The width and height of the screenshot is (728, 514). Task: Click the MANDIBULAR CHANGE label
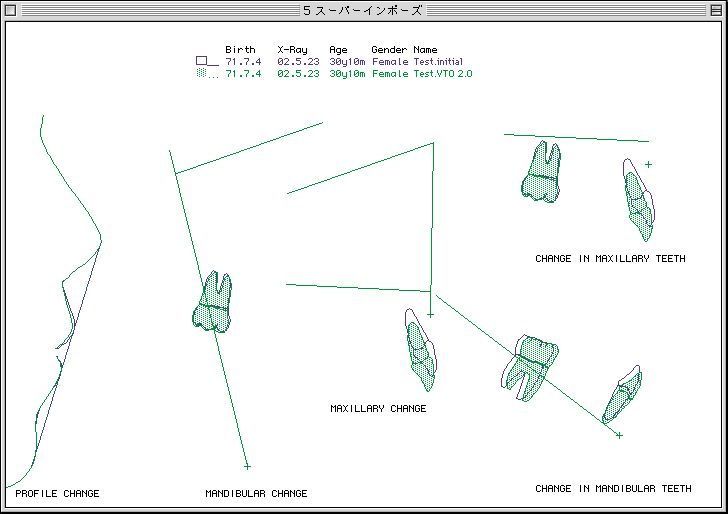[x=256, y=493]
